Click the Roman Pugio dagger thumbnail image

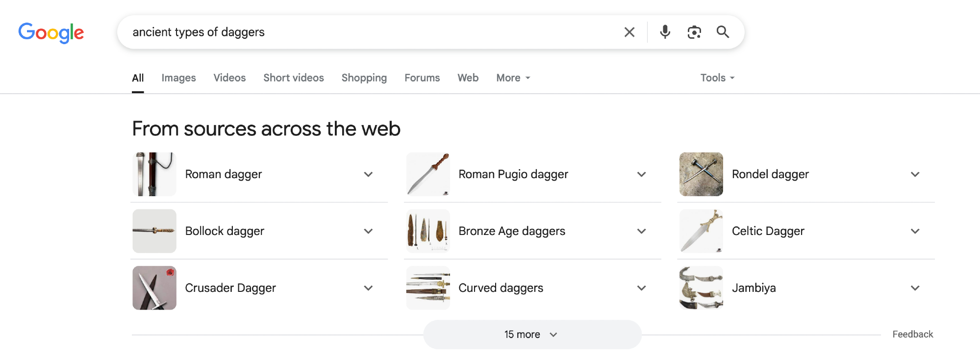pos(428,174)
